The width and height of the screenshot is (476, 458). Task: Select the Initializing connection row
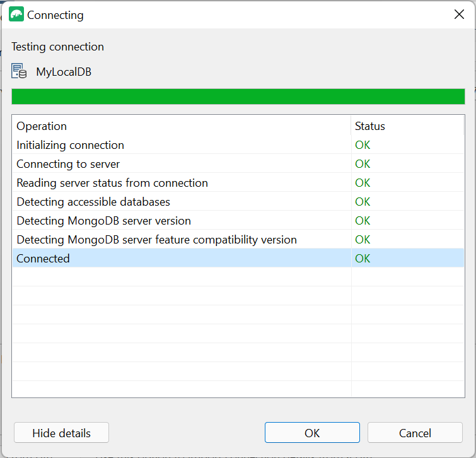(238, 145)
